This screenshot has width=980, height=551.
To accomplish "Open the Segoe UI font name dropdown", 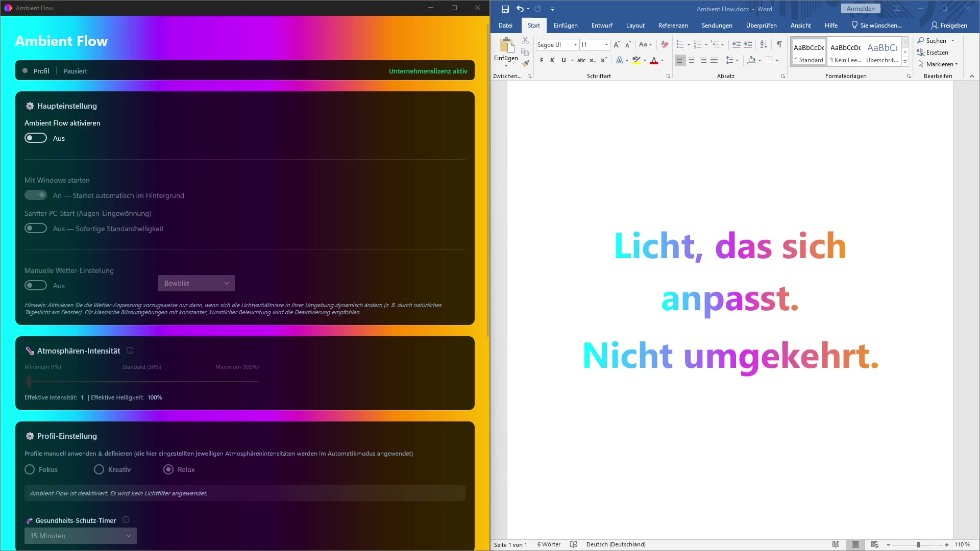I will 575,44.
